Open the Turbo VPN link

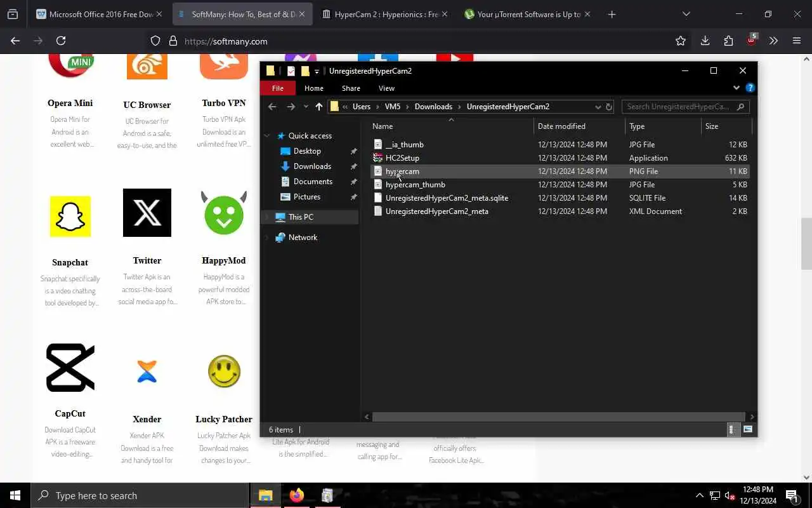(x=224, y=103)
